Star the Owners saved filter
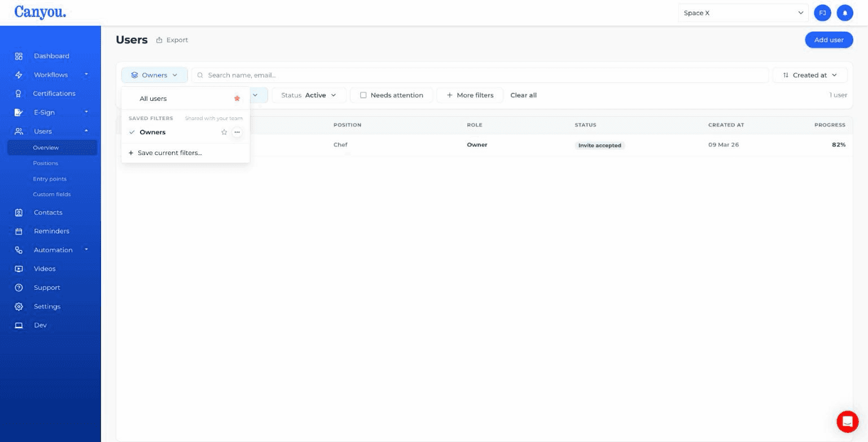The width and height of the screenshot is (868, 442). coord(224,132)
